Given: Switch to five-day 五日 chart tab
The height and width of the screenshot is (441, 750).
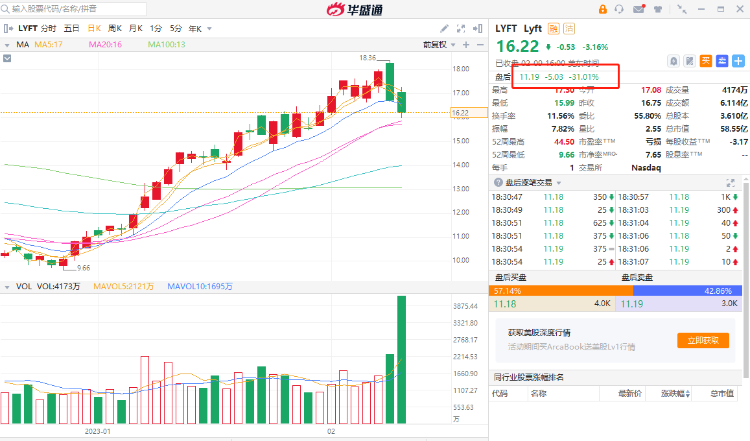Looking at the screenshot, I should pyautogui.click(x=71, y=29).
